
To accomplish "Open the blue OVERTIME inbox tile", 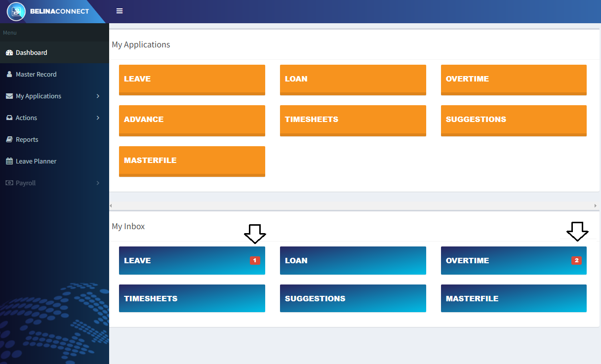I will [514, 260].
